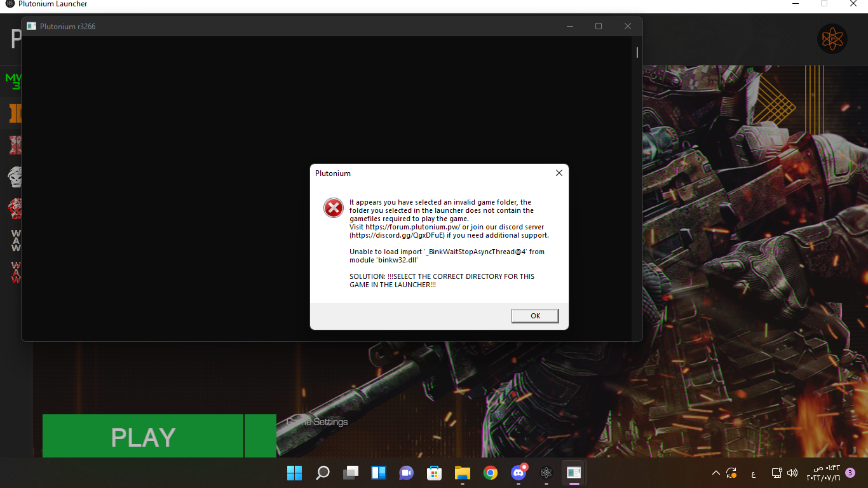Open the purple Chat app in taskbar
868x488 pixels.
pyautogui.click(x=407, y=473)
